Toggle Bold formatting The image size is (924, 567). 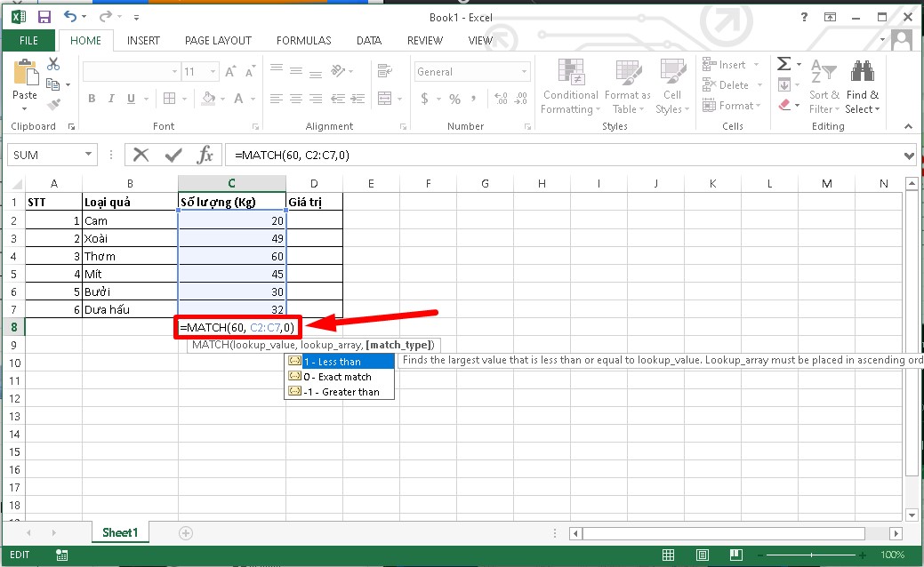92,99
